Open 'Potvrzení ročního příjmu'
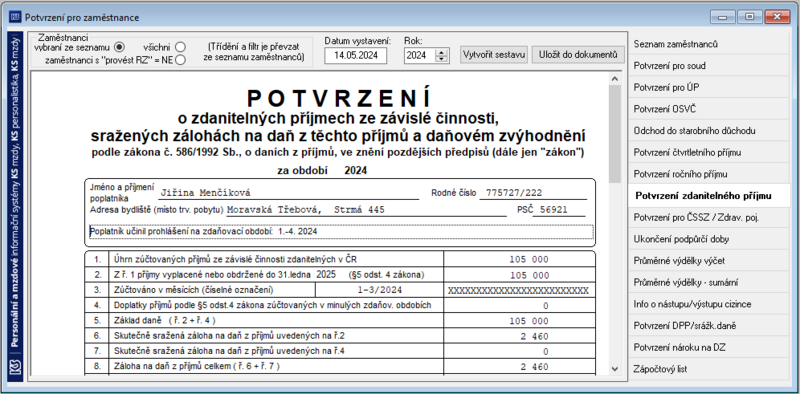 coord(709,174)
